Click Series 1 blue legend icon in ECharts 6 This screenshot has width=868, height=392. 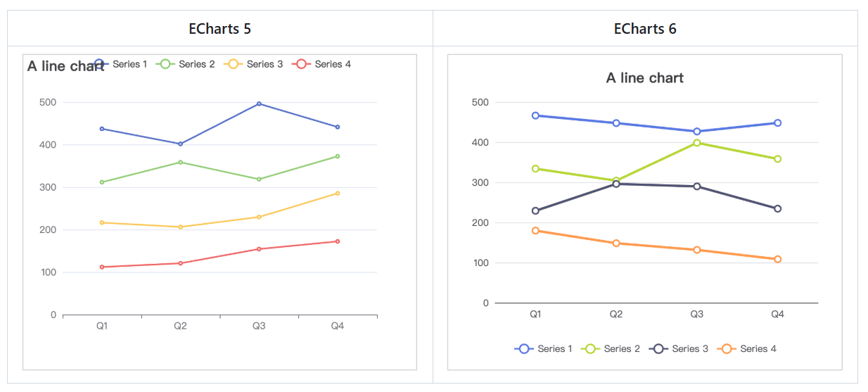tap(524, 348)
